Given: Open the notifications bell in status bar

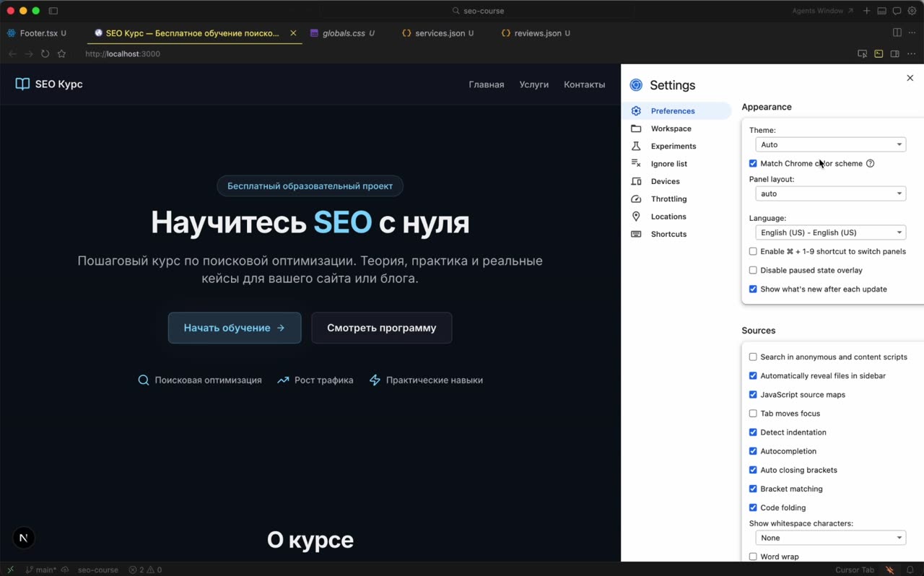Looking at the screenshot, I should tap(910, 570).
